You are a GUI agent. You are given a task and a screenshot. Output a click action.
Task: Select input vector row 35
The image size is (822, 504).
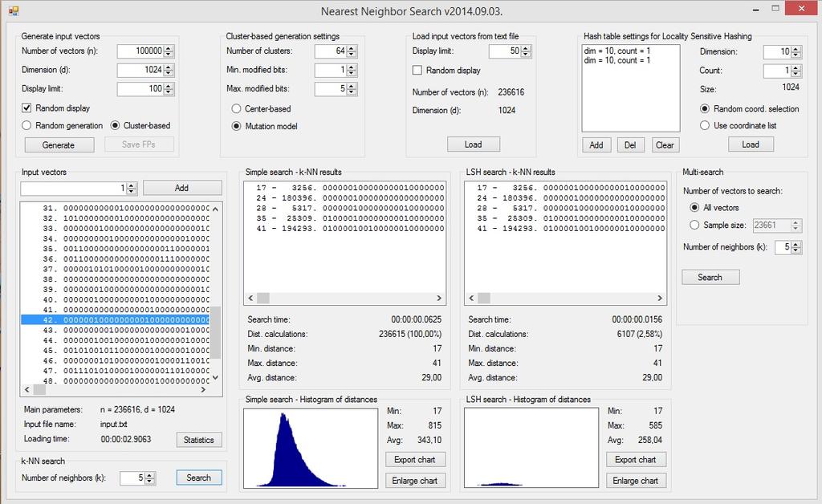click(x=116, y=249)
